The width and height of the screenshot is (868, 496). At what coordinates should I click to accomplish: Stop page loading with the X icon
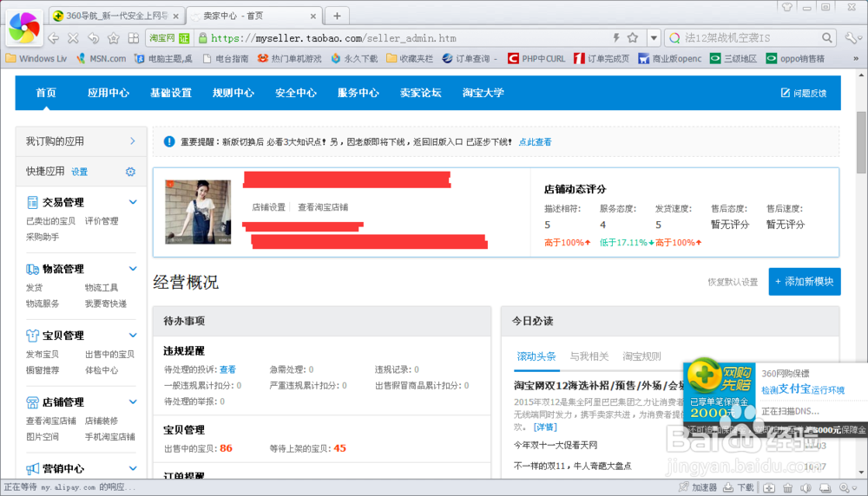pyautogui.click(x=73, y=38)
